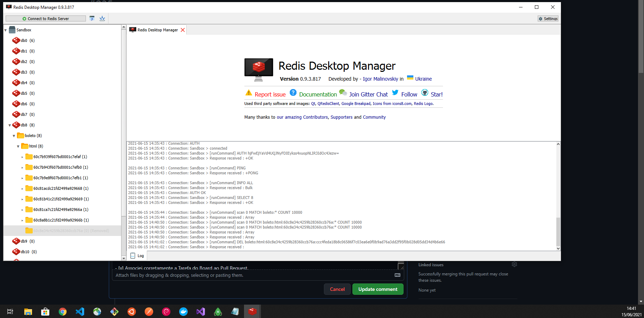
Task: Click the Log notepad icon
Action: coord(133,256)
